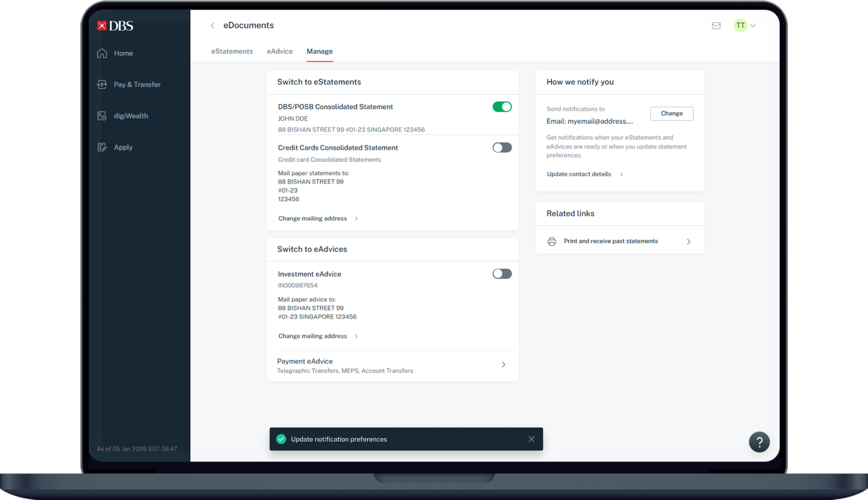Click the Apply sidebar icon
This screenshot has height=500, width=868.
coord(102,147)
